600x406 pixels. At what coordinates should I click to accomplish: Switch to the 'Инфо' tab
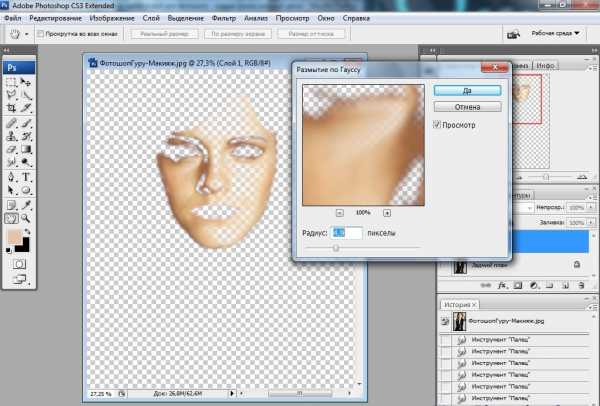(545, 65)
